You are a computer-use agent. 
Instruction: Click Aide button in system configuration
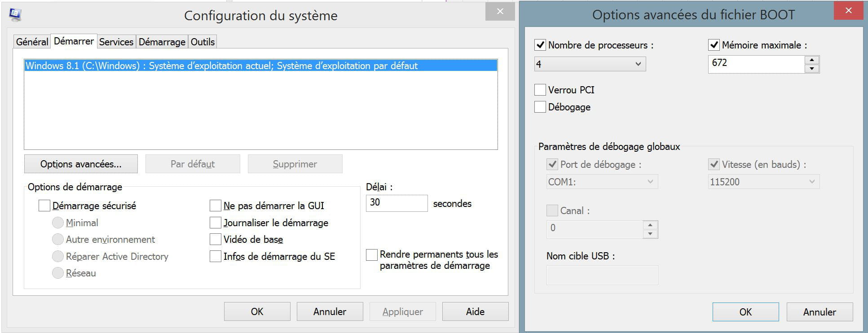tap(475, 311)
